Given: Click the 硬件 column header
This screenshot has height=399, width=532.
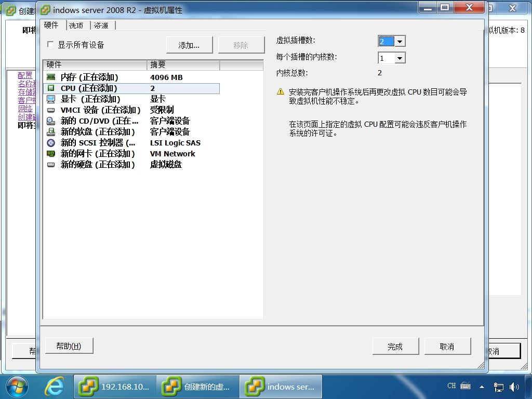Looking at the screenshot, I should pyautogui.click(x=95, y=65).
